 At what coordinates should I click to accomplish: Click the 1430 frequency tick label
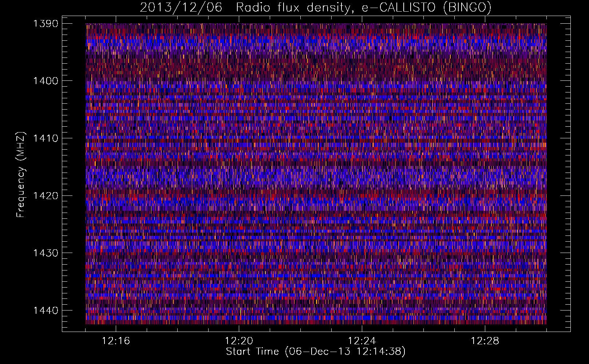[46, 253]
